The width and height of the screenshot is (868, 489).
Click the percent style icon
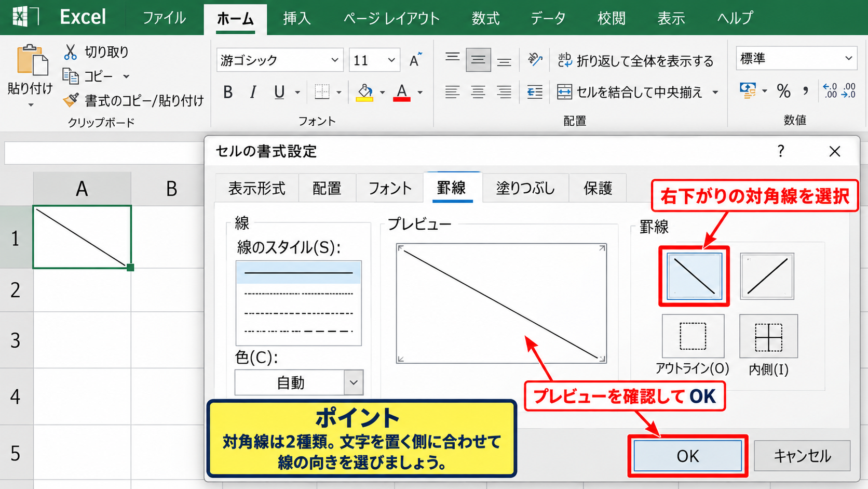click(x=784, y=91)
